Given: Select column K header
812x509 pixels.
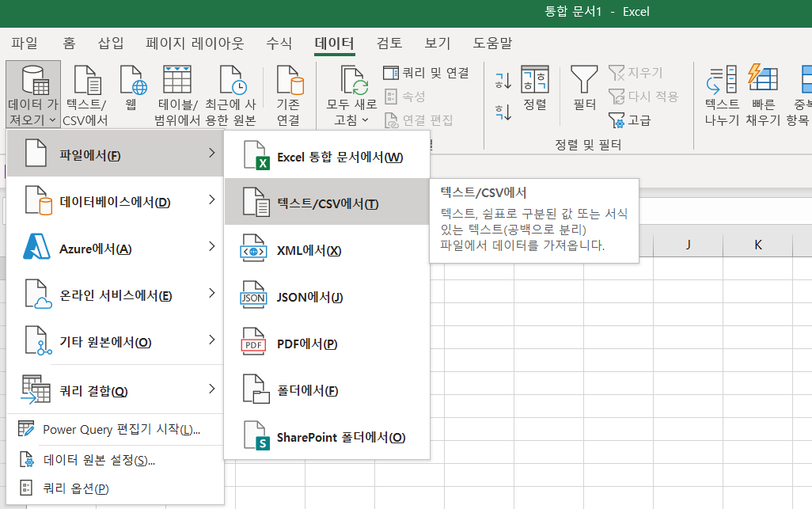Looking at the screenshot, I should [758, 245].
